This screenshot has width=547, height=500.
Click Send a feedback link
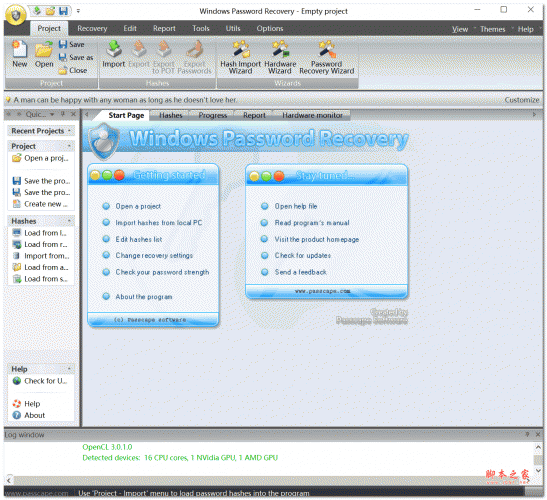coord(301,272)
